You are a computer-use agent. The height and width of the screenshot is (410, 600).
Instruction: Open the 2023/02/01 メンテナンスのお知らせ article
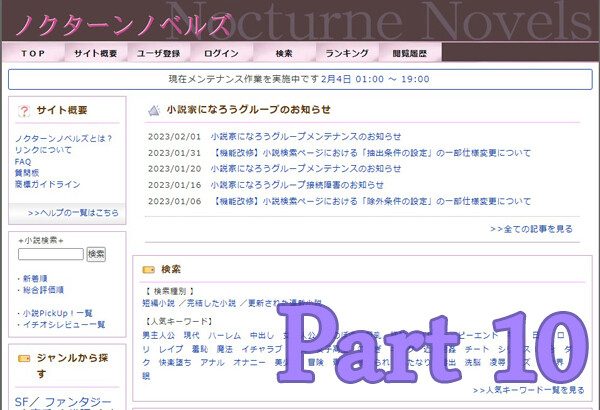[306, 136]
